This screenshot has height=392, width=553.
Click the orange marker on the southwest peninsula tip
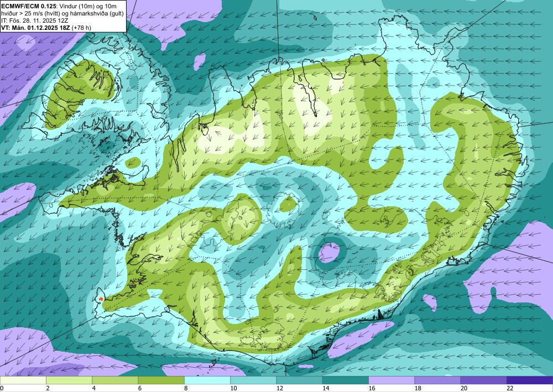click(101, 299)
